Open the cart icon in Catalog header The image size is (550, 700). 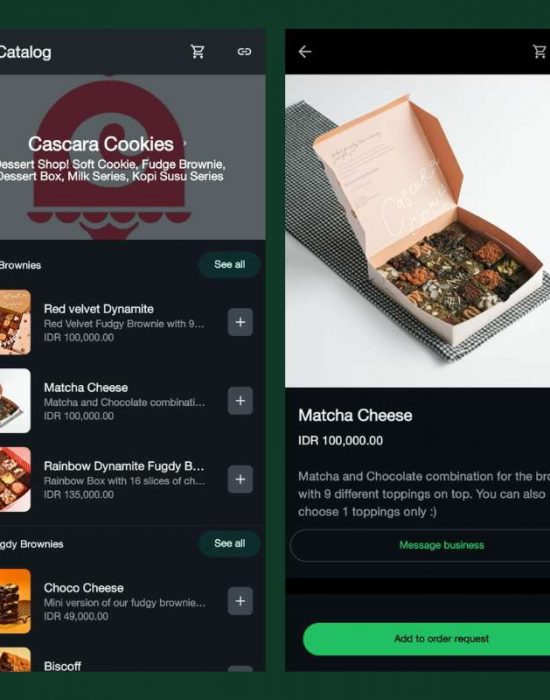tap(197, 52)
